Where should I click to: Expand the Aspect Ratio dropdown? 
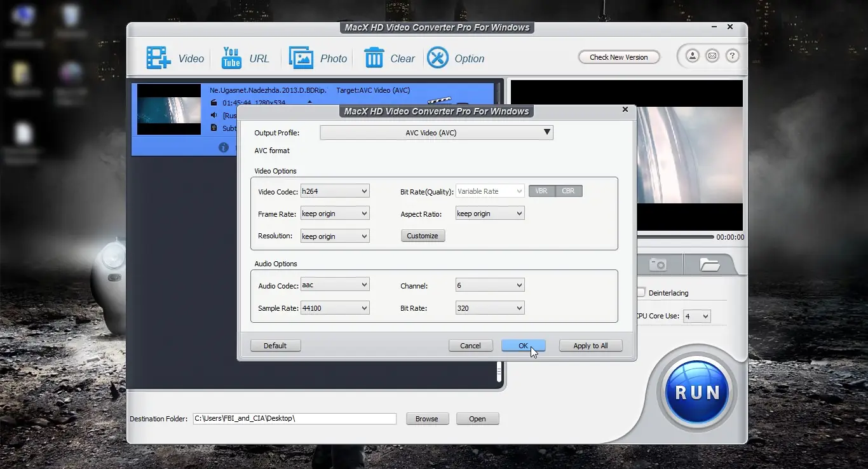tap(490, 214)
